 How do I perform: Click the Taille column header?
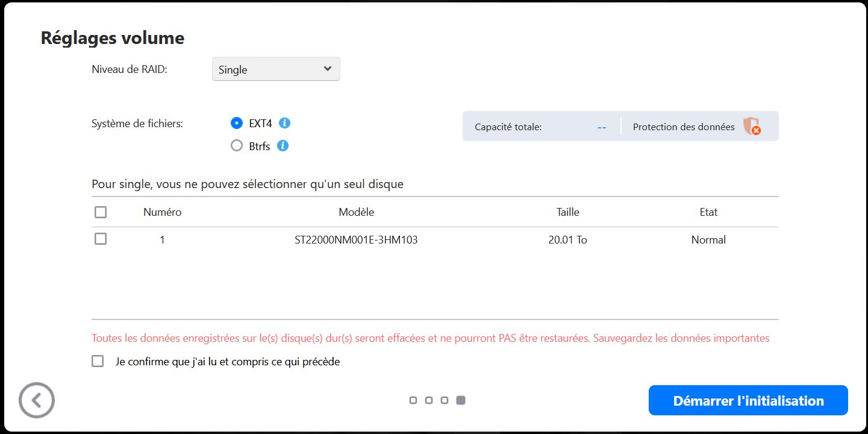(x=567, y=212)
